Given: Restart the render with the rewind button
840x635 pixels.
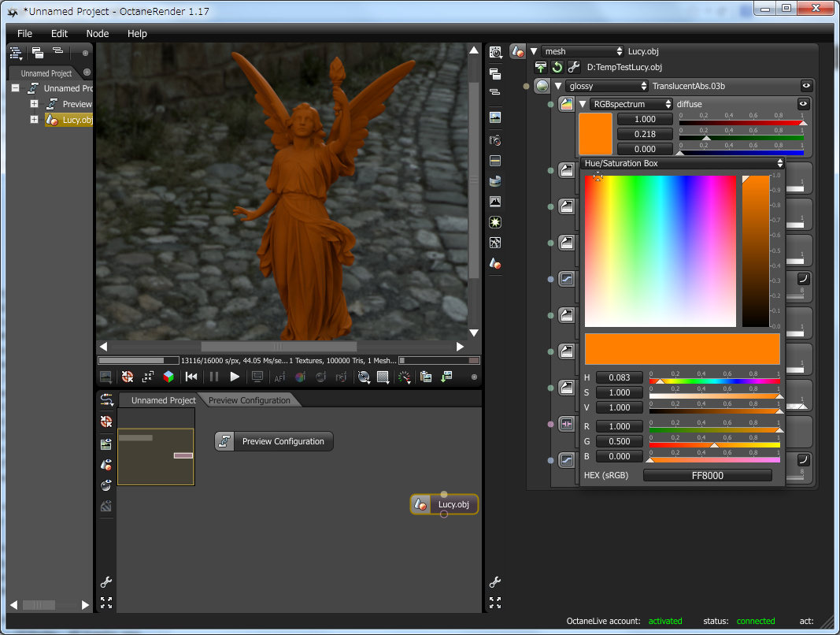Looking at the screenshot, I should [191, 377].
